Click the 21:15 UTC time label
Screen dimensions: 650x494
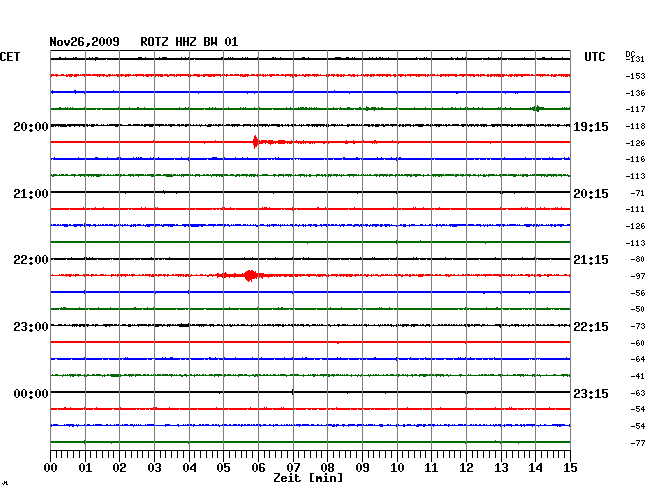point(591,260)
